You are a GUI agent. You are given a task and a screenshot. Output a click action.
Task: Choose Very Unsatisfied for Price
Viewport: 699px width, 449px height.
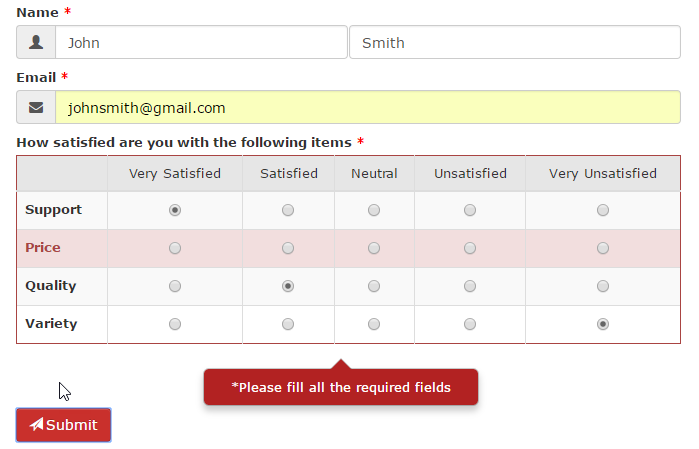(x=603, y=248)
